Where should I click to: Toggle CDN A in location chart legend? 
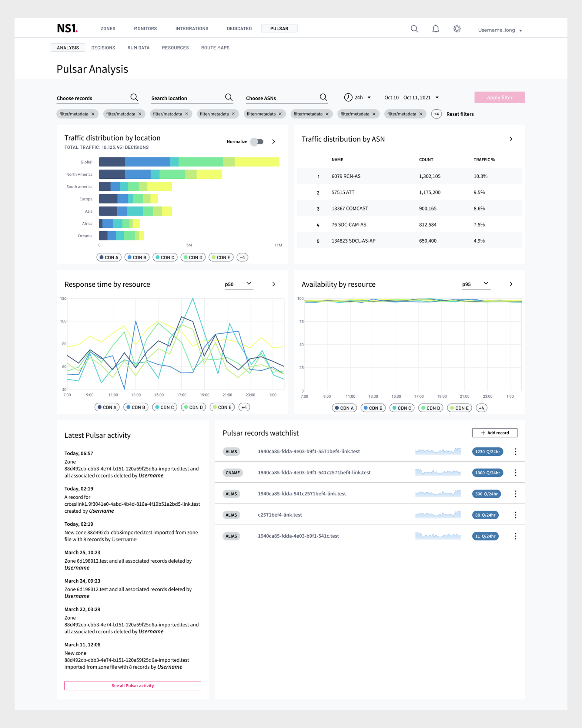(109, 258)
